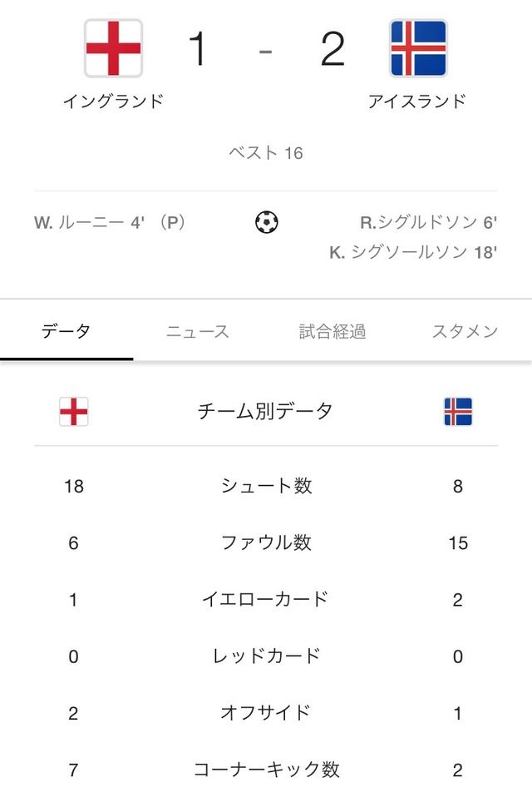Click the ファウル数 stat row label
Viewport: 532px width, 807px height.
(266, 542)
